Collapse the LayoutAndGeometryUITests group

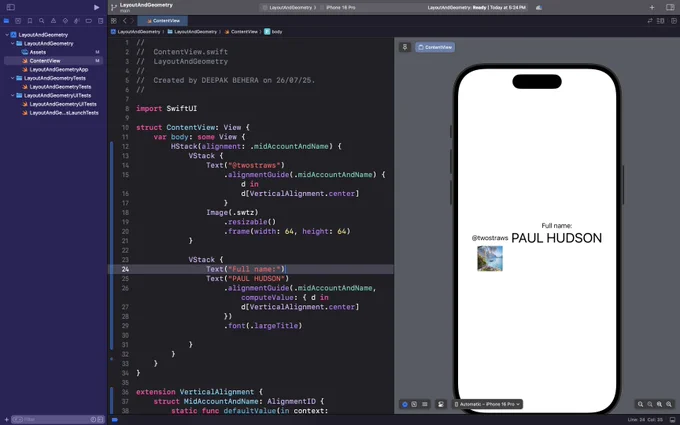point(13,95)
